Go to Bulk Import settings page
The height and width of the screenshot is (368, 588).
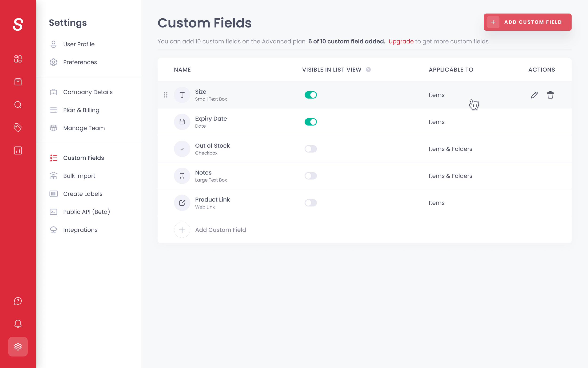tap(79, 176)
